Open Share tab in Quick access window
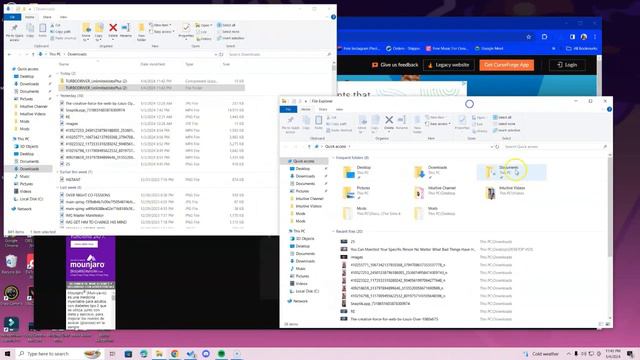Image resolution: width=640 pixels, height=360 pixels. 323,109
